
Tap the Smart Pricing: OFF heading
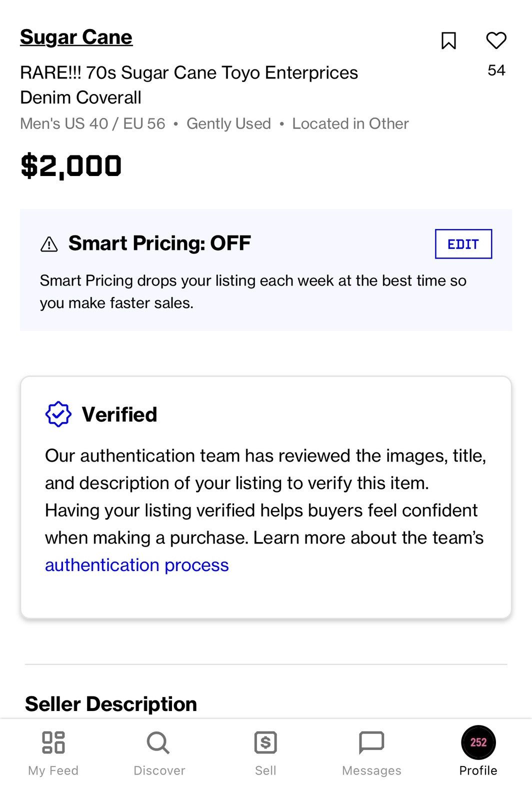(159, 243)
